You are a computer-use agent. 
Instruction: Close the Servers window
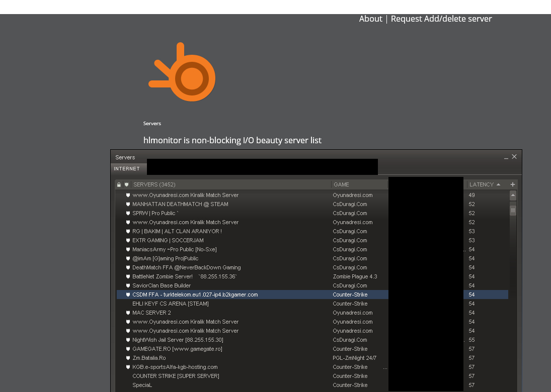click(x=514, y=156)
